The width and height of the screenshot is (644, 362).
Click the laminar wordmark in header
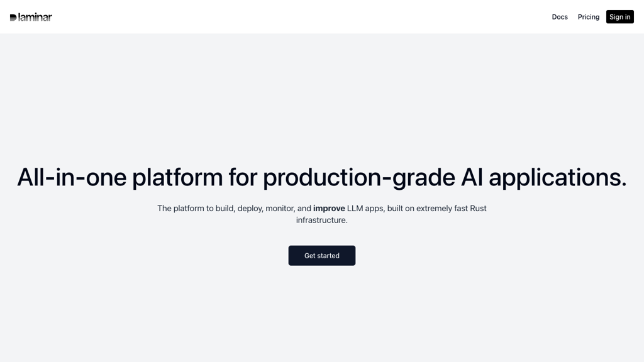click(x=35, y=17)
